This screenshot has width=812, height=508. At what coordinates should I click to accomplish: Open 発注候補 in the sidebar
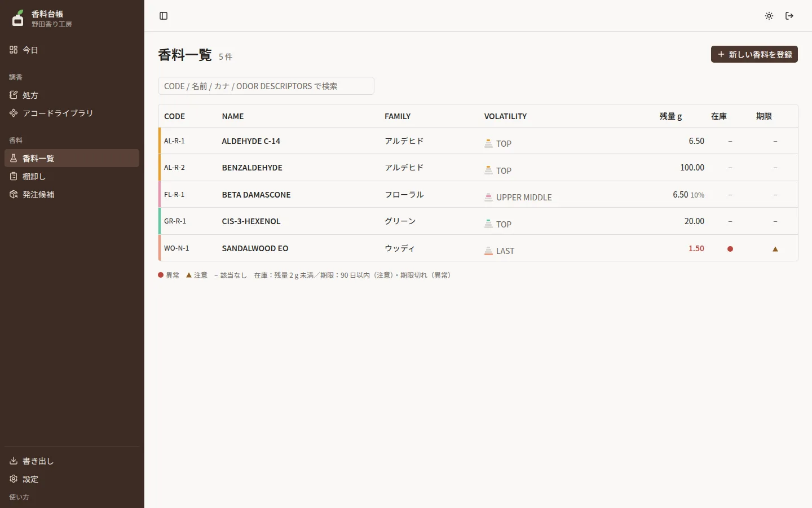click(72, 194)
